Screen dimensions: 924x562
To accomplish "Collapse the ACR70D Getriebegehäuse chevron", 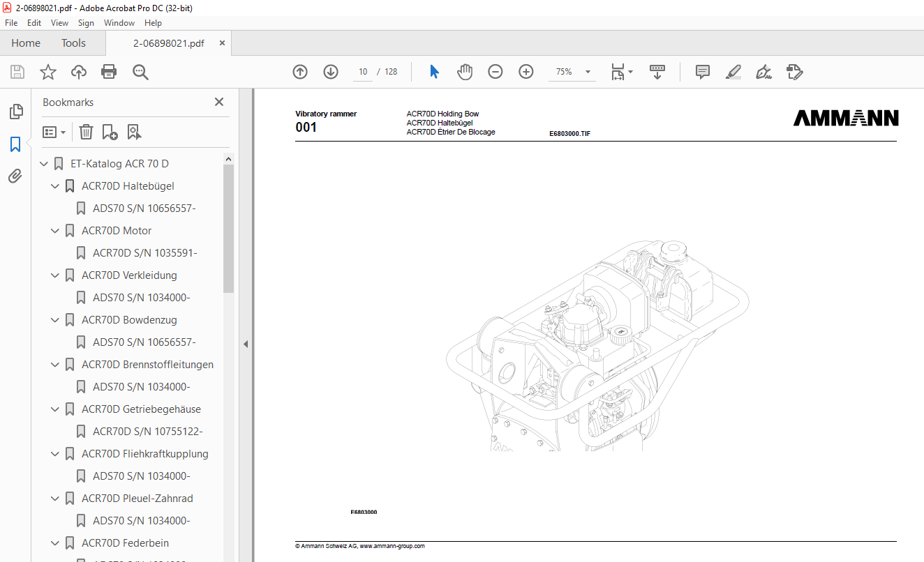I will click(55, 409).
